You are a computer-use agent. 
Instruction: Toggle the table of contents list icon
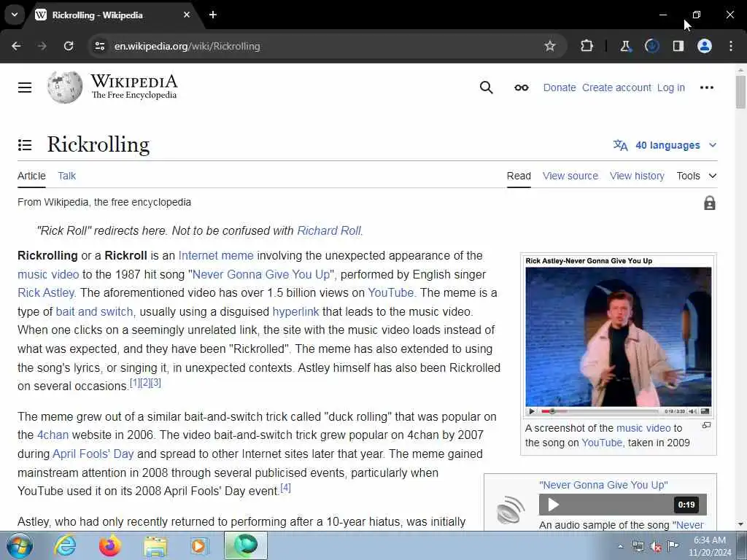click(x=25, y=145)
